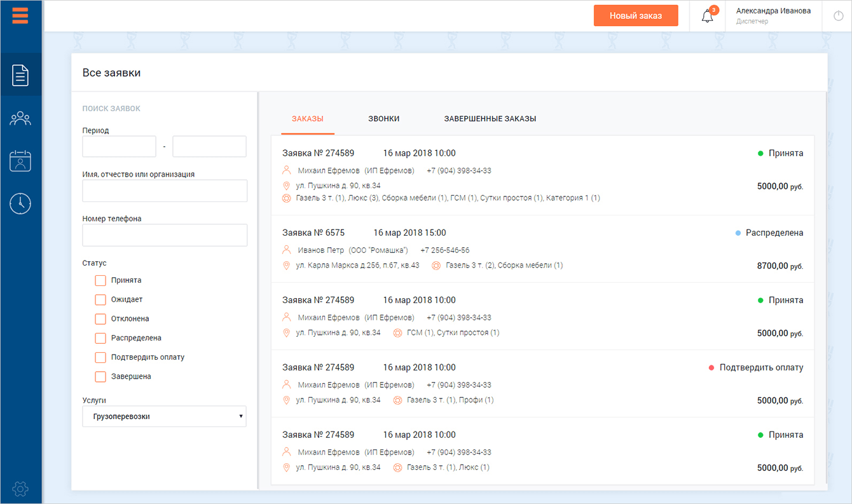Open the requests document icon in sidebar
852x504 pixels.
(20, 75)
